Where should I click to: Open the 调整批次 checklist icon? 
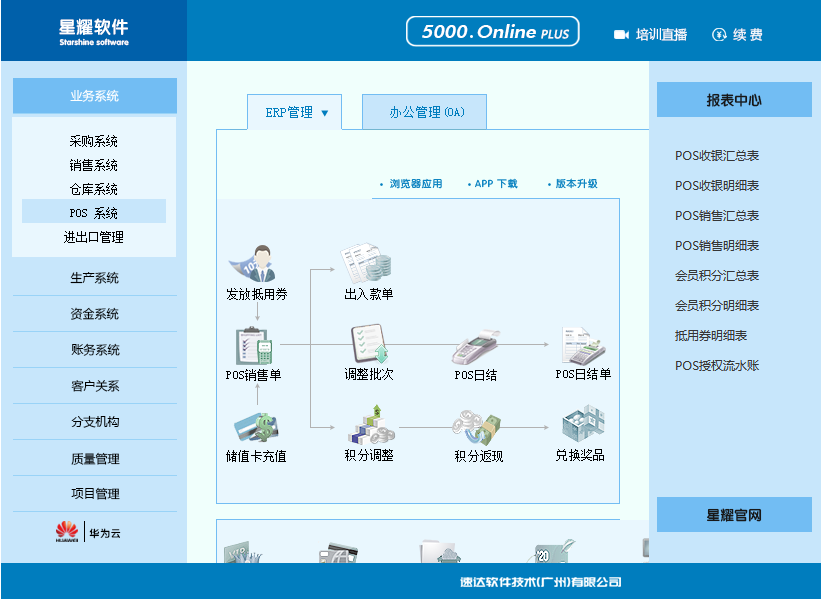(369, 344)
